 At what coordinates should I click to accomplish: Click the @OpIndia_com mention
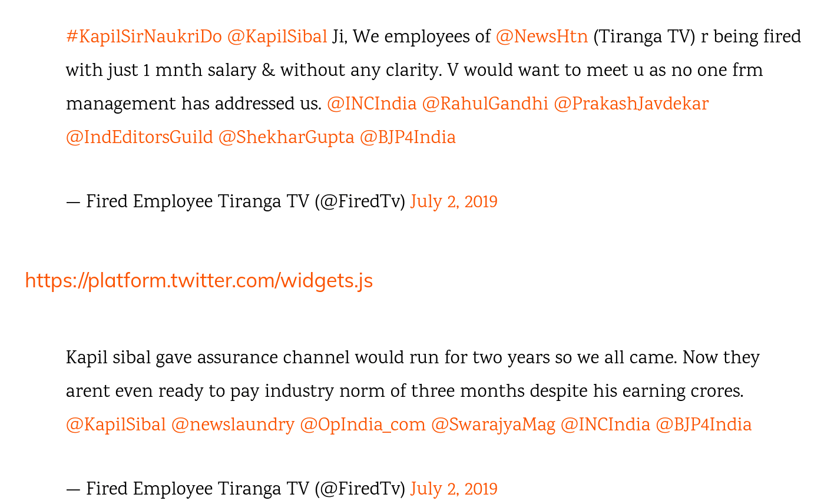click(362, 425)
